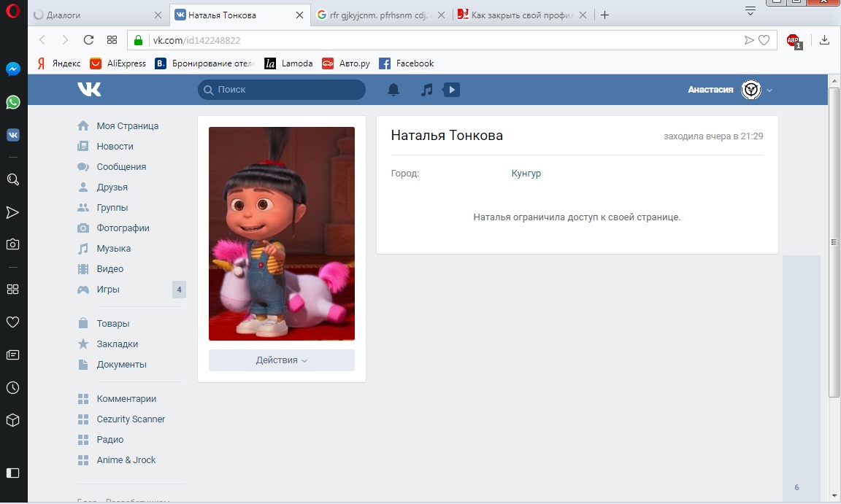Click the adblock extension icon
This screenshot has width=841, height=504.
(793, 40)
